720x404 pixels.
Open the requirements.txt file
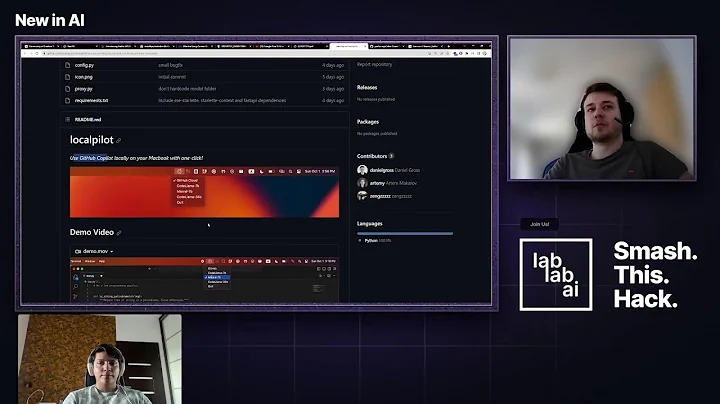91,100
